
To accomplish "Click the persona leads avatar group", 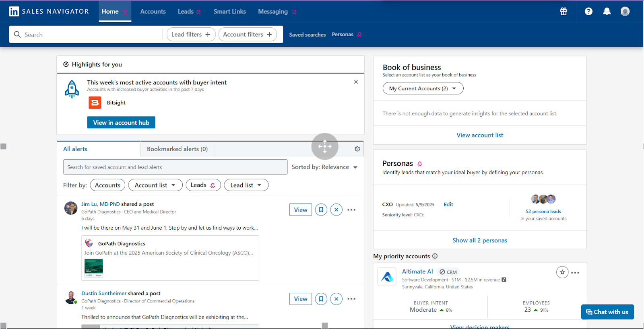I will click(x=543, y=199).
